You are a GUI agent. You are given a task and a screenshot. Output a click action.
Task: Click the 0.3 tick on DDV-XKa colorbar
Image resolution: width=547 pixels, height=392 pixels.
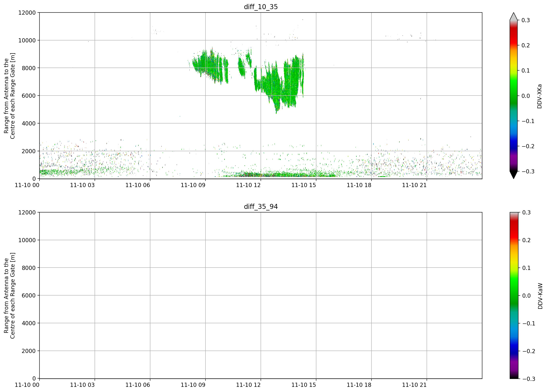[x=526, y=20]
